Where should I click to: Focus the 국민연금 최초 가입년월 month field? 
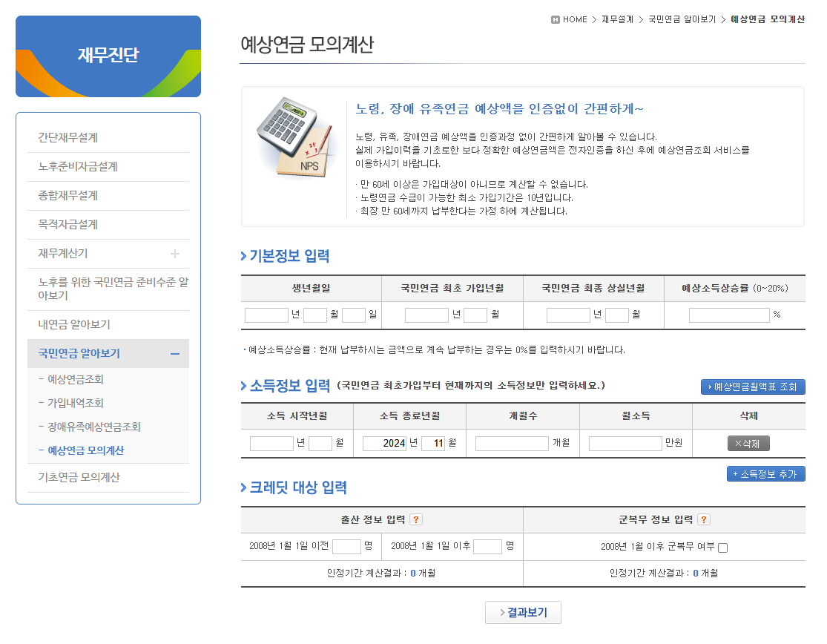(475, 315)
